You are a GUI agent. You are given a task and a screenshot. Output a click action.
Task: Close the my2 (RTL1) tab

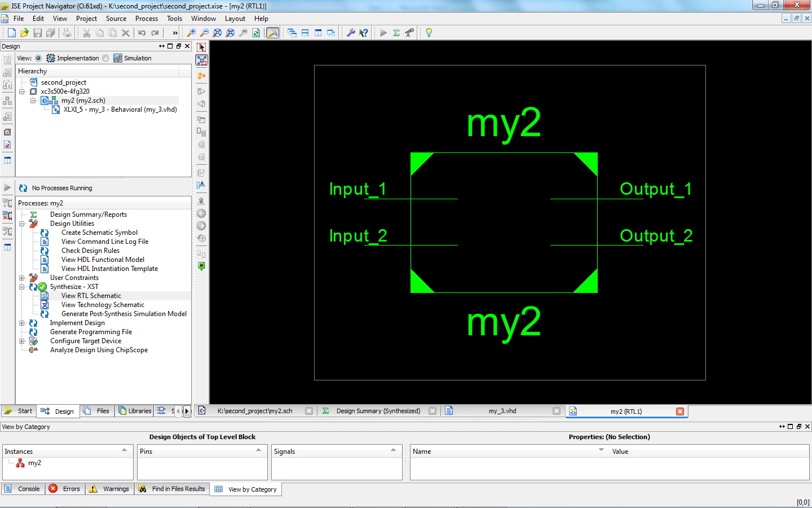tap(680, 411)
